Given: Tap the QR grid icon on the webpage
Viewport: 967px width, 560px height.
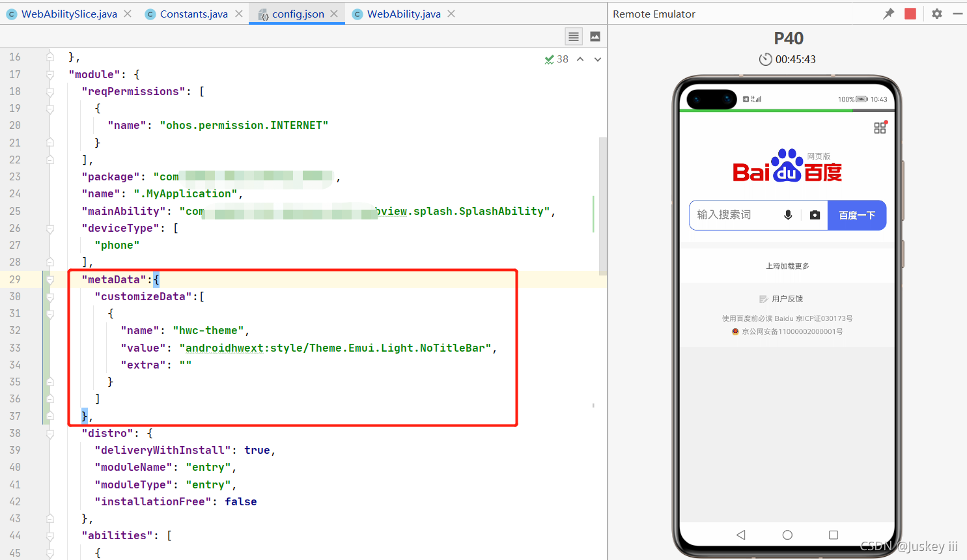Looking at the screenshot, I should click(x=880, y=128).
